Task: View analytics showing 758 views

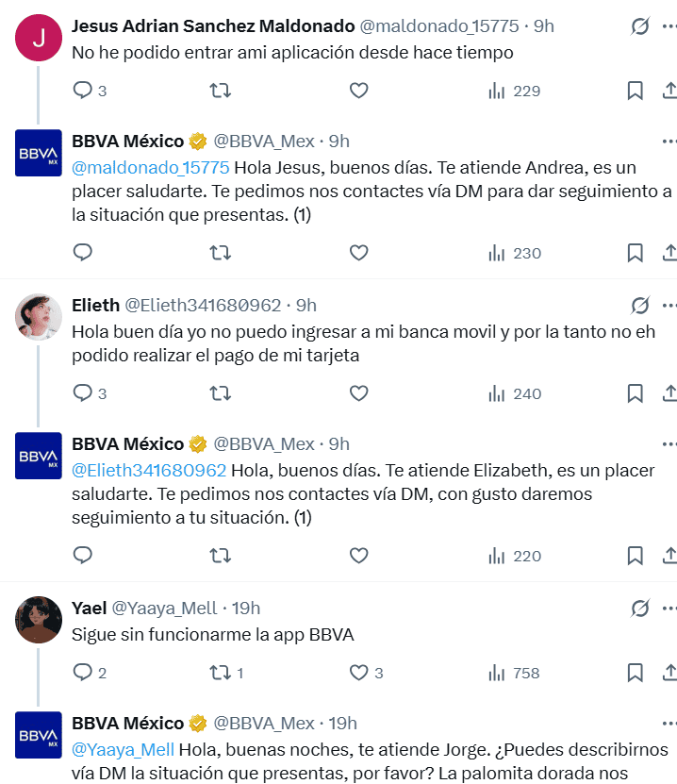Action: [x=514, y=673]
